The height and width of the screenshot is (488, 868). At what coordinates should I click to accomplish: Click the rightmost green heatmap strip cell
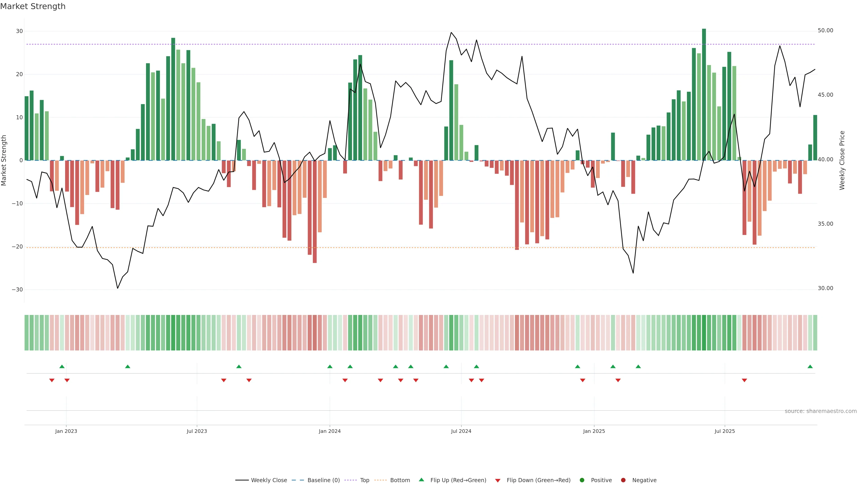[815, 333]
